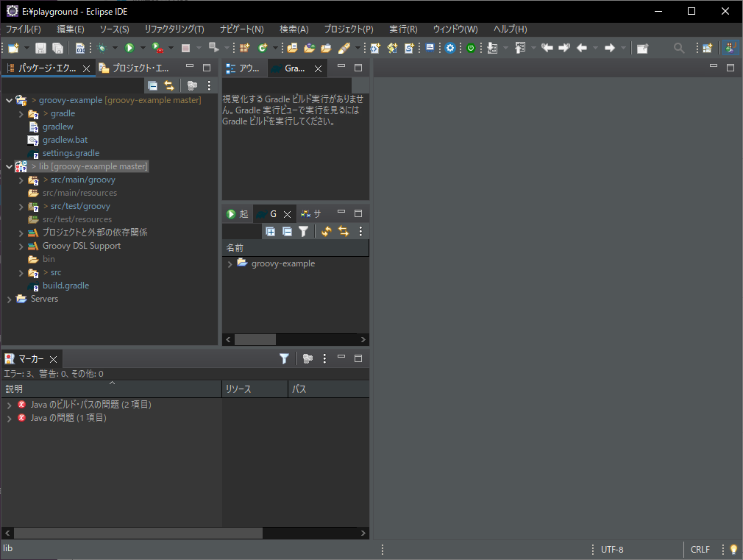This screenshot has height=560, width=743.
Task: Expand the src/test/groovy source folder
Action: point(21,207)
